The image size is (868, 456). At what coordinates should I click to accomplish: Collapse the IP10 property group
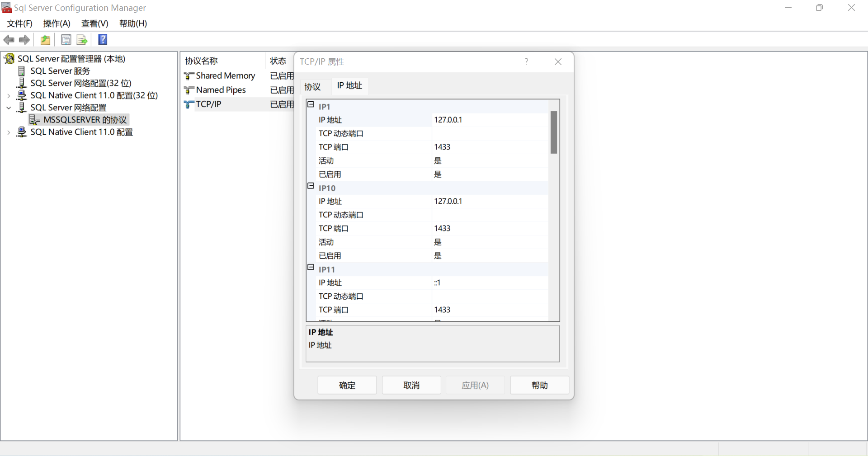(x=311, y=186)
